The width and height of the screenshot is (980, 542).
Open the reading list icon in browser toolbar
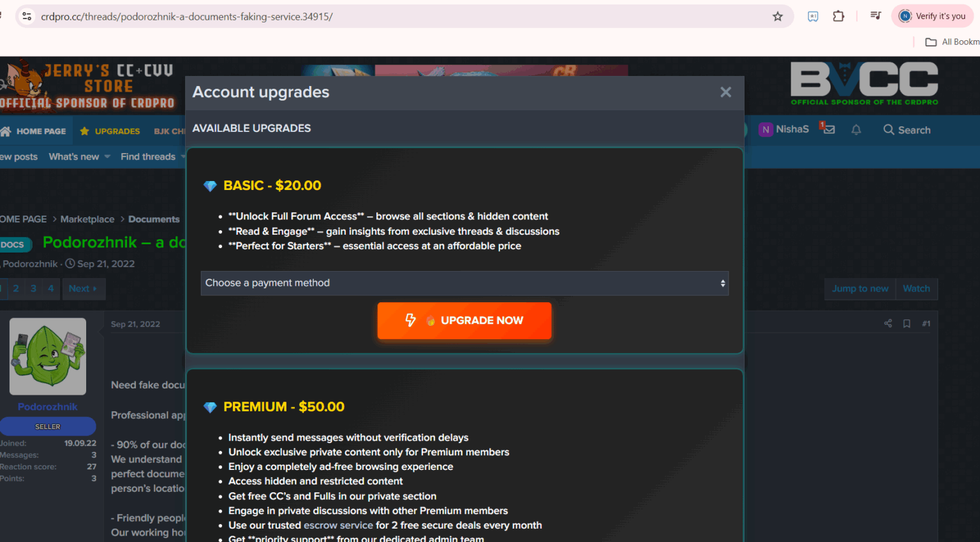(812, 16)
